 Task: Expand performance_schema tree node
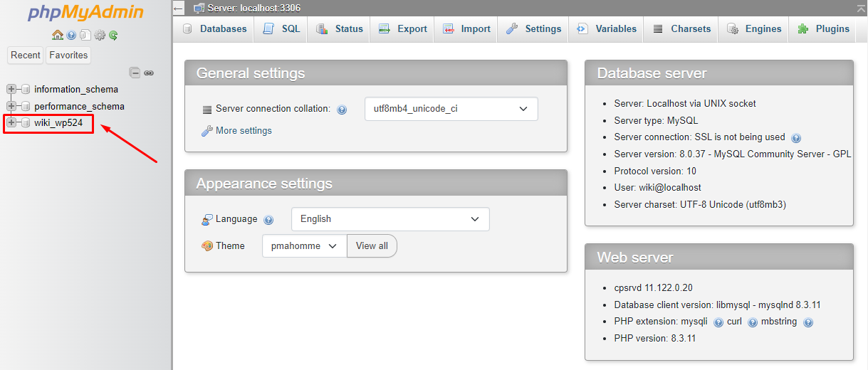[11, 107]
